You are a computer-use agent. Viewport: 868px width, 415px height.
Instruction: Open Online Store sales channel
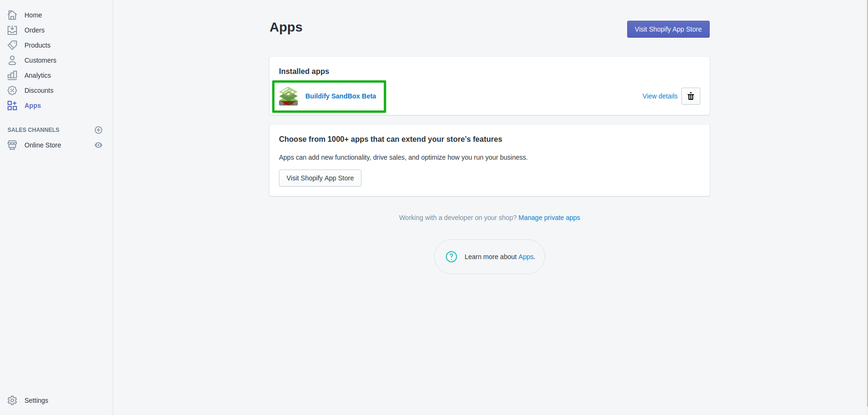43,145
